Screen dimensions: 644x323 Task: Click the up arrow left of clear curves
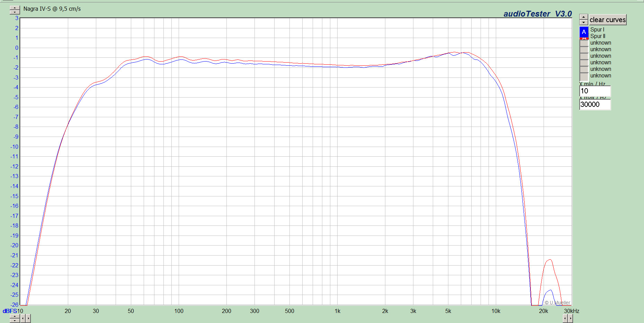584,17
